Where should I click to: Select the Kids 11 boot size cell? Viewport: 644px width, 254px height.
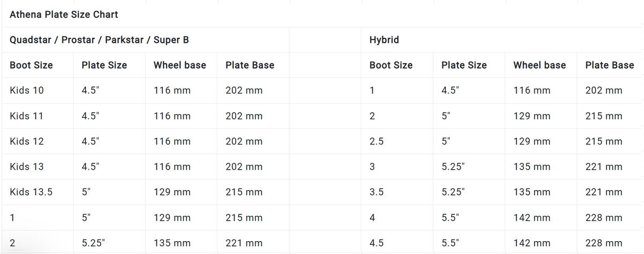pyautogui.click(x=27, y=116)
